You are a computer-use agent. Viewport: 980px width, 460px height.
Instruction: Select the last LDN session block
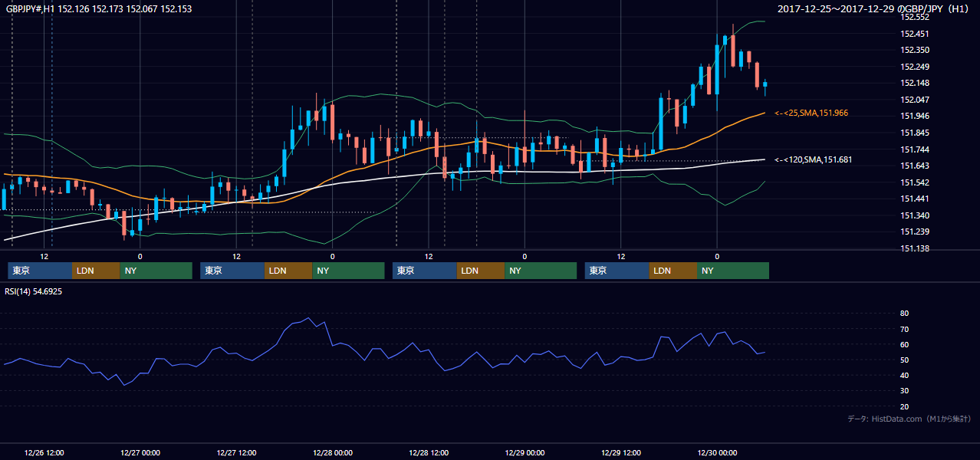[x=673, y=271]
